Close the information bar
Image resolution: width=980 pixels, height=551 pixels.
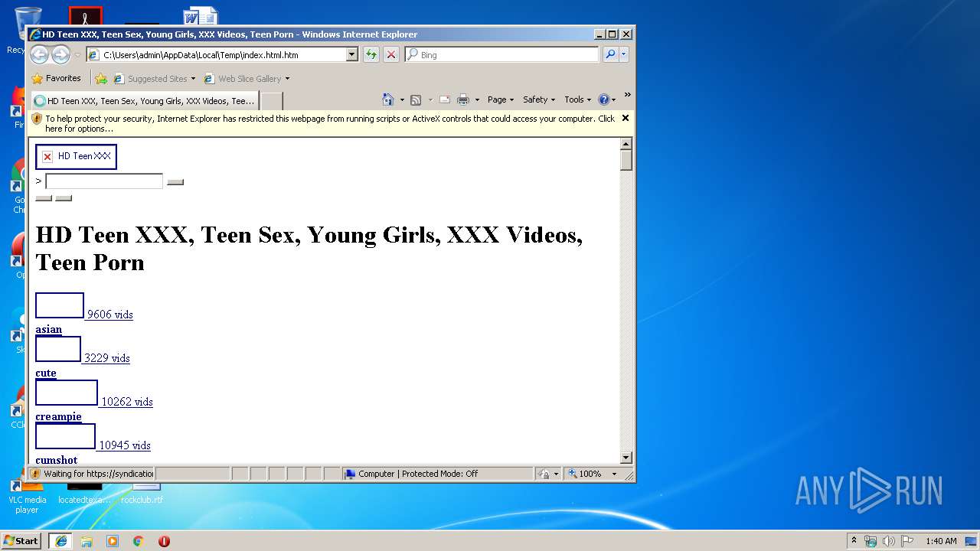(x=626, y=118)
